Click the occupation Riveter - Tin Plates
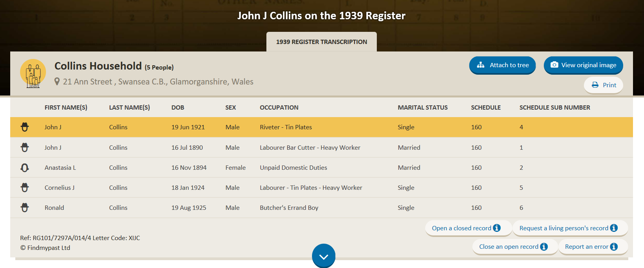The height and width of the screenshot is (268, 644). click(286, 127)
